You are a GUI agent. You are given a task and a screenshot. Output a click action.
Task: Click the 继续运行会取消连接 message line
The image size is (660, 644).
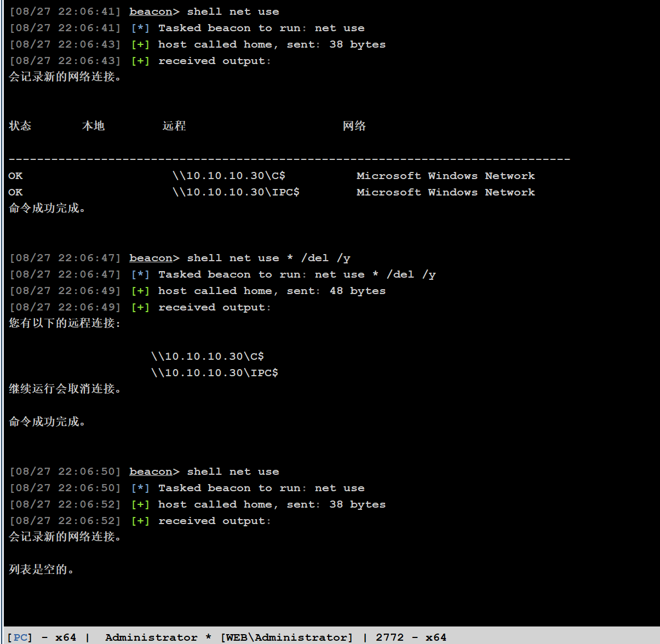65,389
